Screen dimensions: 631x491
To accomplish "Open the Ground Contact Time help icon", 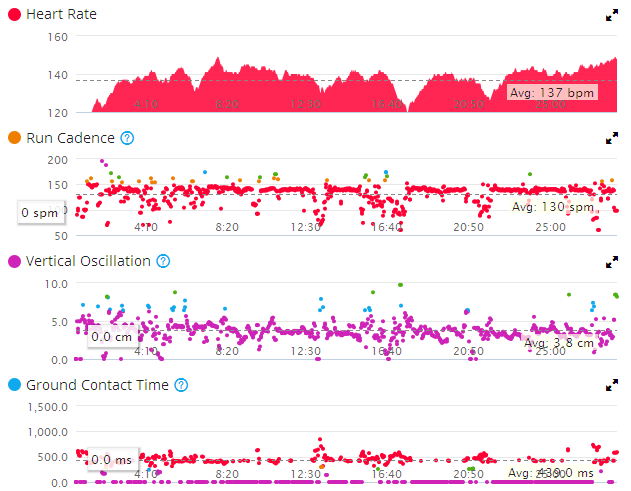I will 181,385.
